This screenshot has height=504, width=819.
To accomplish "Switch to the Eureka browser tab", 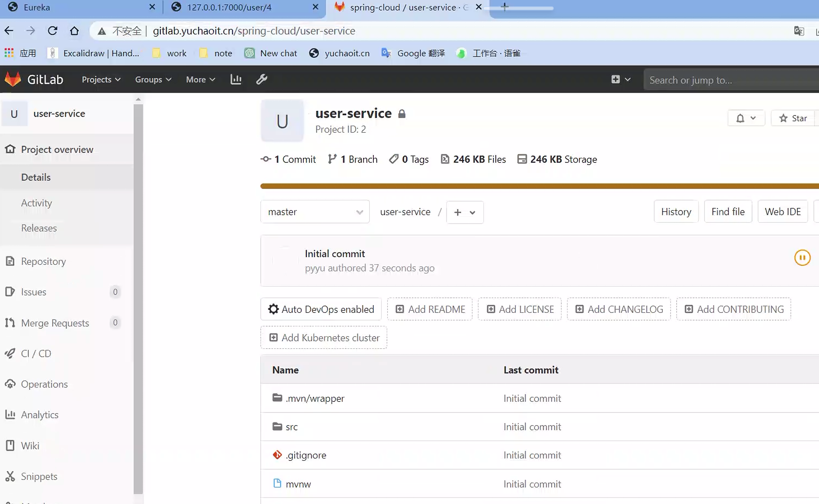I will 37,7.
